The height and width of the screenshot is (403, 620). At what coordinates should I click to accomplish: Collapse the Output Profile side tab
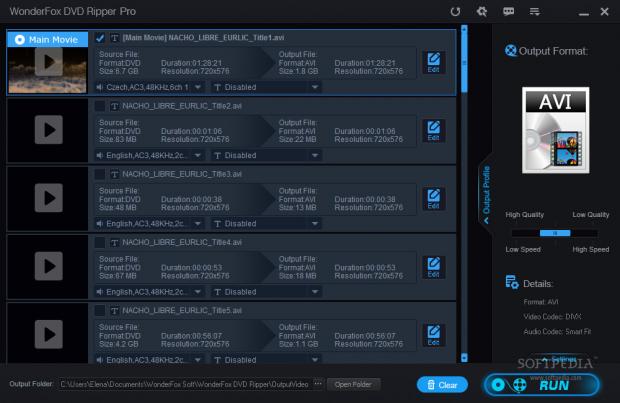pyautogui.click(x=486, y=190)
